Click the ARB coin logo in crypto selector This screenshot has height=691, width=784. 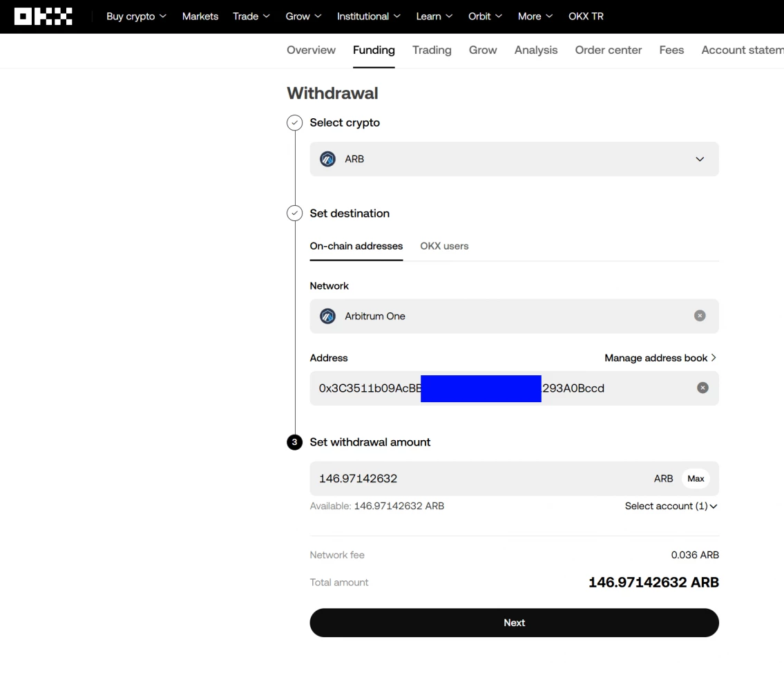coord(327,159)
